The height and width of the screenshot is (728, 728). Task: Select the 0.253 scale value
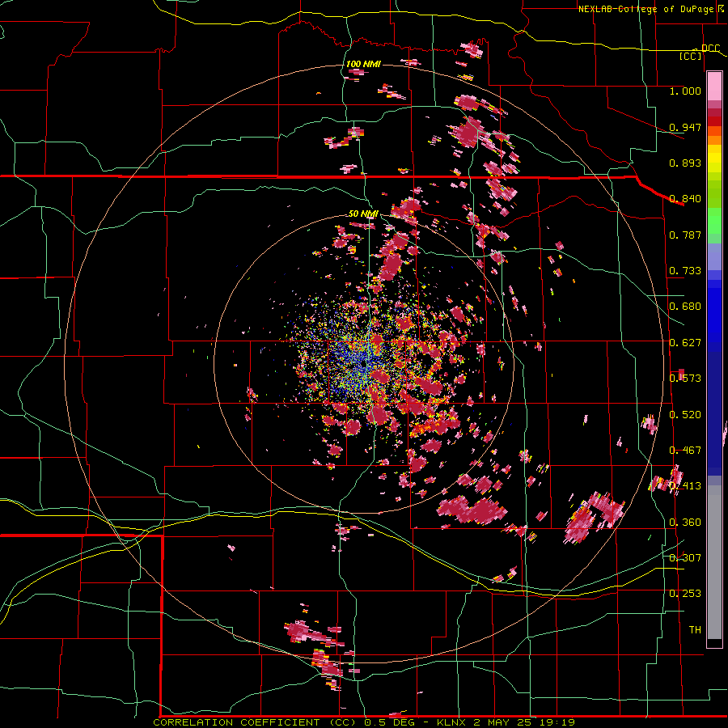coord(685,594)
